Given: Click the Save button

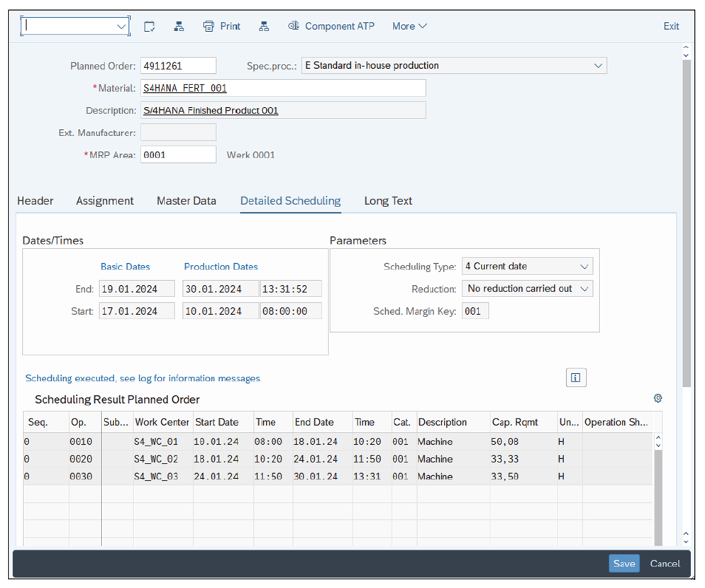Looking at the screenshot, I should click(x=623, y=563).
